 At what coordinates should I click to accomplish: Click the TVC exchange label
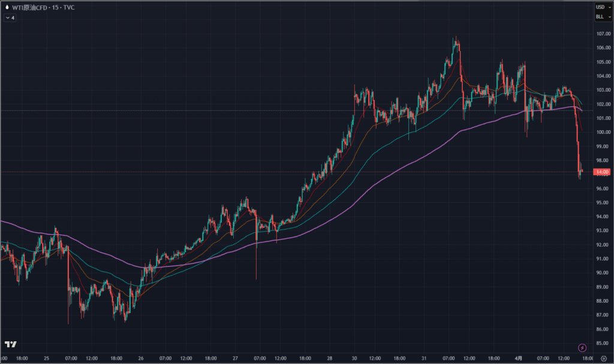pyautogui.click(x=69, y=8)
